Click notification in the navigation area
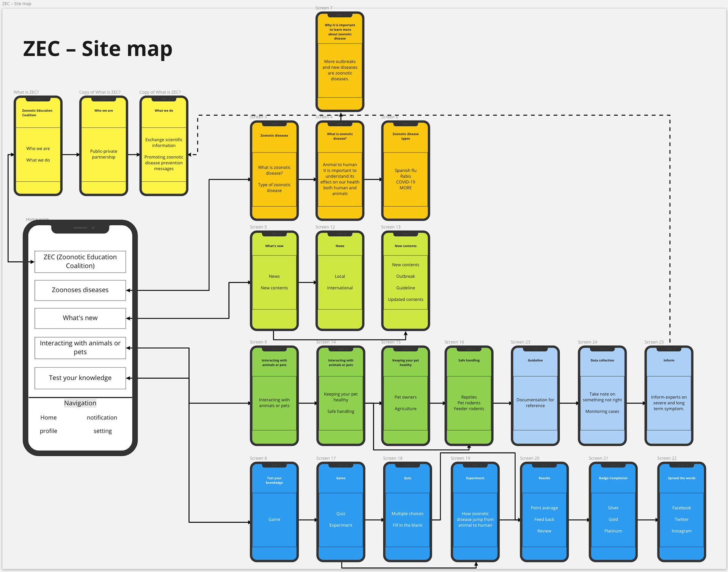728x572 pixels. coord(102,418)
